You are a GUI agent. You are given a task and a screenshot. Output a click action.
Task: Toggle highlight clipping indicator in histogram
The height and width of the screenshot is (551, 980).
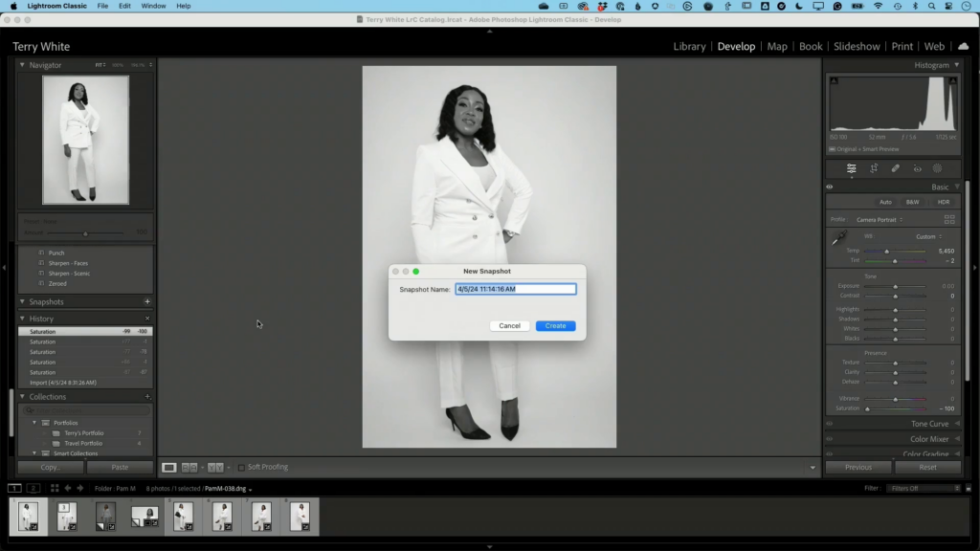(x=952, y=80)
